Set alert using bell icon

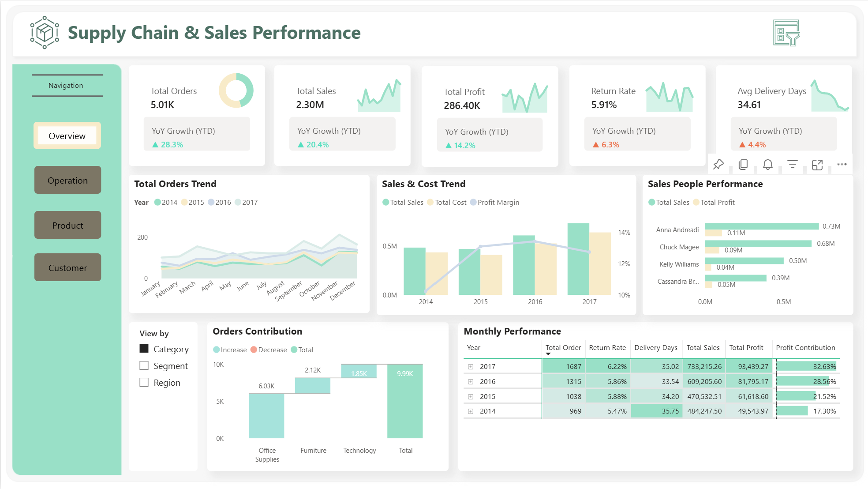point(768,165)
